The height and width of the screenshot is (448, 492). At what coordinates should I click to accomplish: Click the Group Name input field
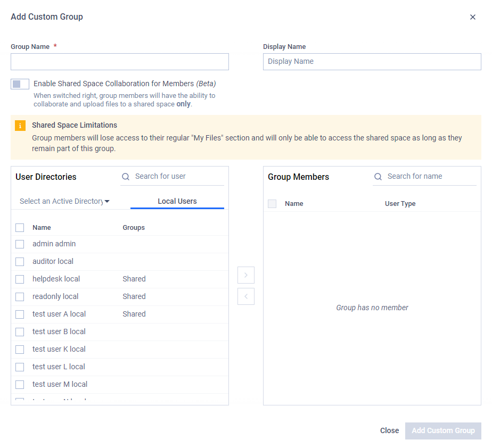[x=120, y=62]
